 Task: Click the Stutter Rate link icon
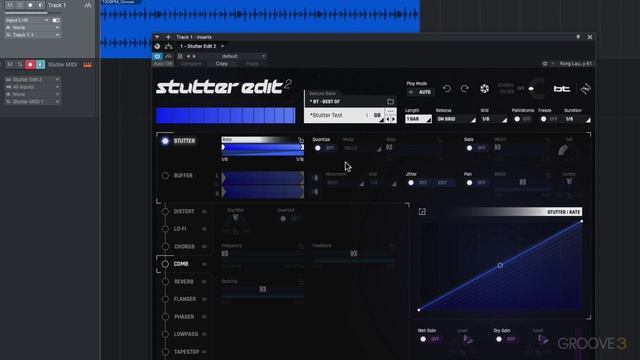pyautogui.click(x=300, y=140)
